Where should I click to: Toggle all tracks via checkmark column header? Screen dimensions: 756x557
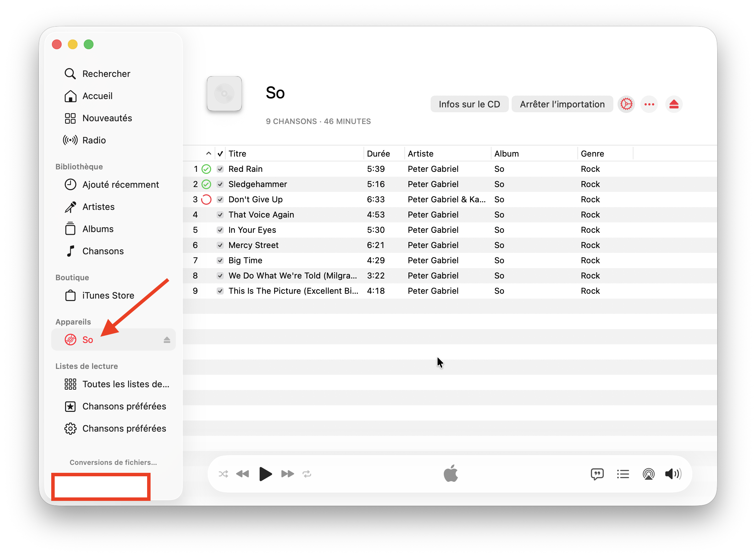[x=220, y=153]
